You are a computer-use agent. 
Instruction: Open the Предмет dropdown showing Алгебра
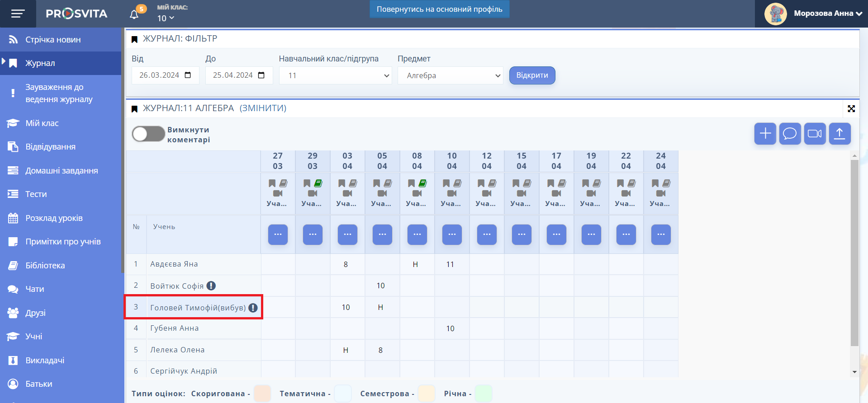pyautogui.click(x=451, y=75)
